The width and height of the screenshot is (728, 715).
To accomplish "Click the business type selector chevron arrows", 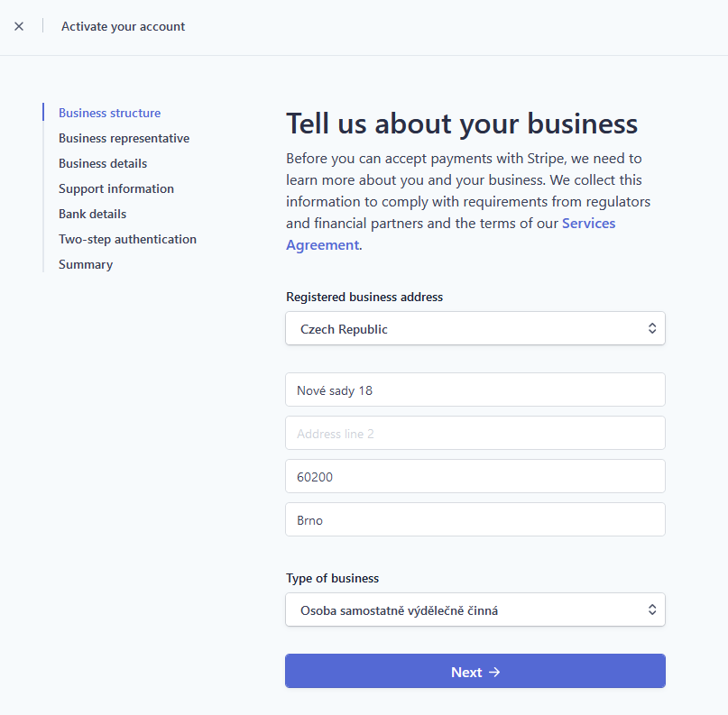I will coord(652,610).
